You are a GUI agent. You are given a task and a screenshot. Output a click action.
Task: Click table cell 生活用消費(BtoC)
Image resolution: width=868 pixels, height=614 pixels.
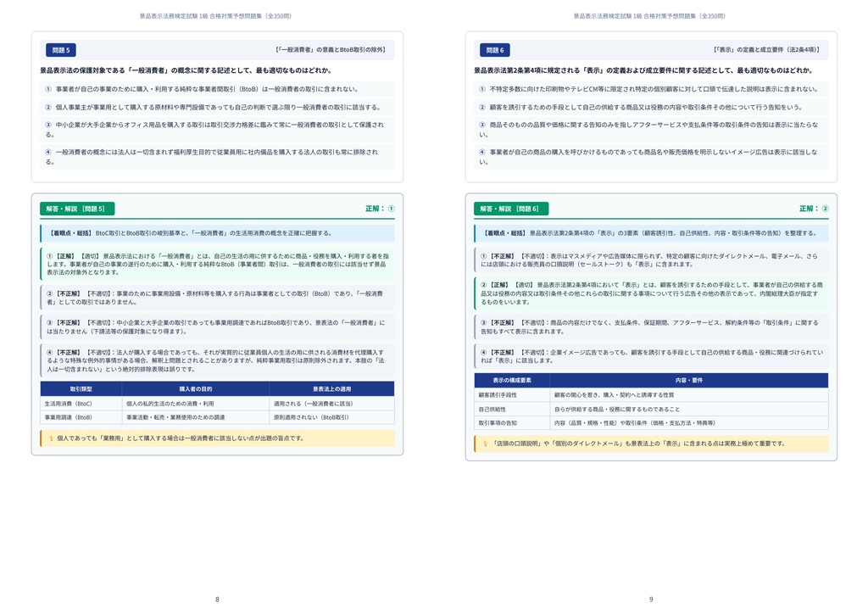pos(81,404)
